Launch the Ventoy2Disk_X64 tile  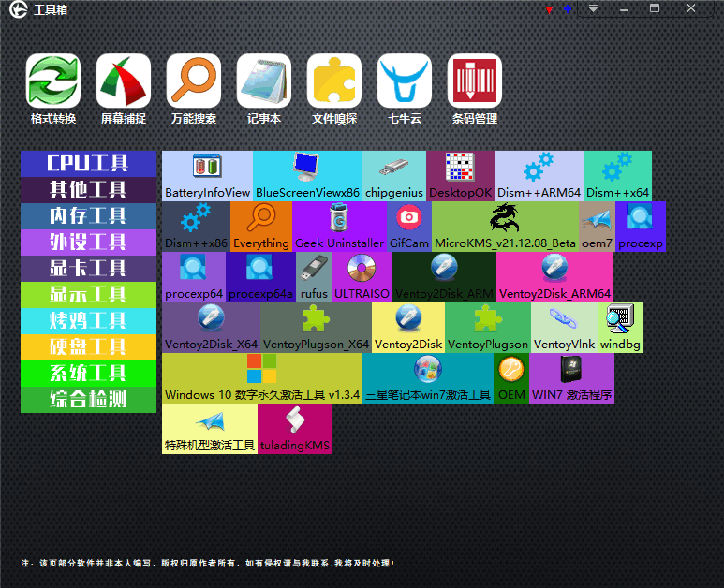pyautogui.click(x=211, y=328)
